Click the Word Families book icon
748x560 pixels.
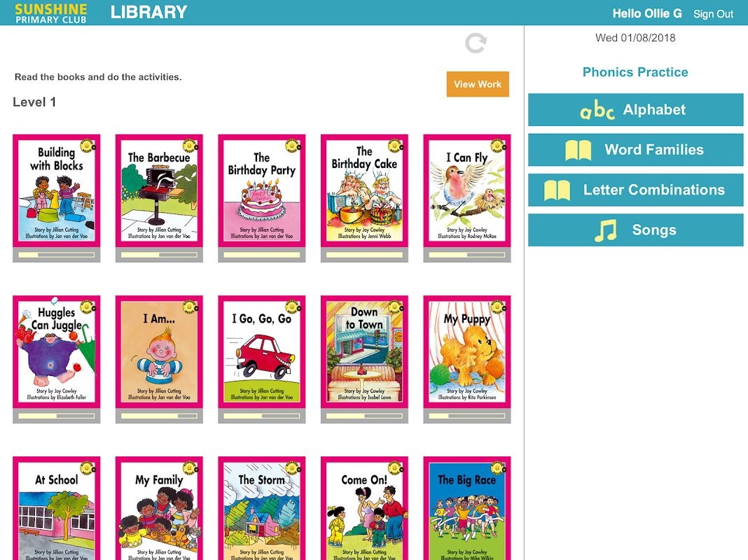pyautogui.click(x=579, y=150)
